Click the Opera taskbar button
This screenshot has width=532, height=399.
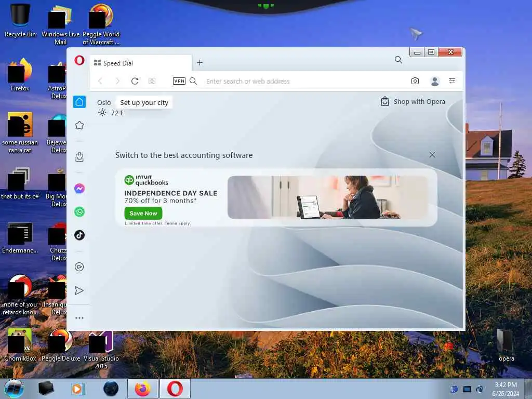pyautogui.click(x=175, y=389)
